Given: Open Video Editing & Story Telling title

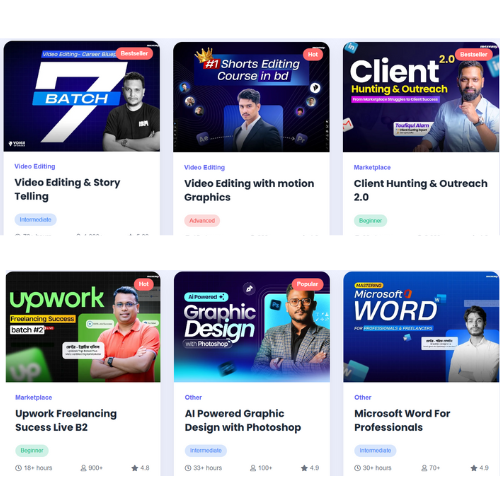Looking at the screenshot, I should click(67, 189).
